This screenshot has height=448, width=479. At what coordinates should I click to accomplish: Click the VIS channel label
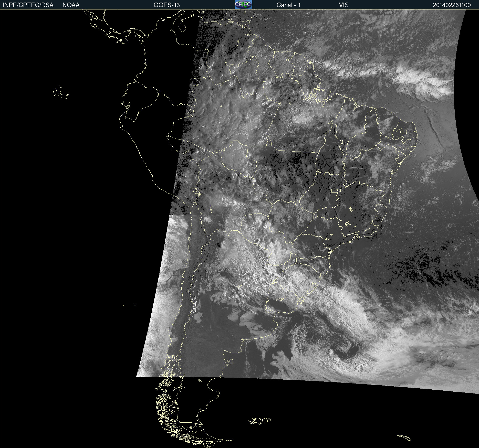click(x=344, y=5)
